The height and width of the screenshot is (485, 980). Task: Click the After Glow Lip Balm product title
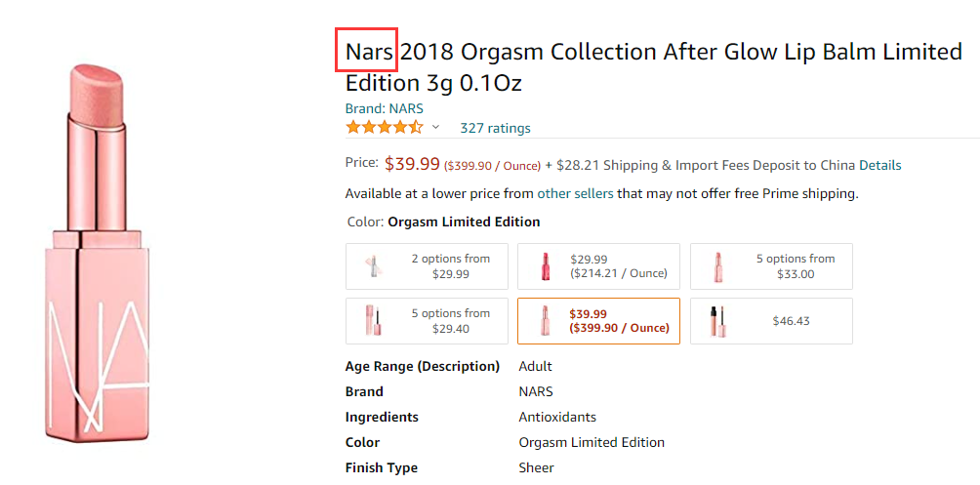coord(654,66)
